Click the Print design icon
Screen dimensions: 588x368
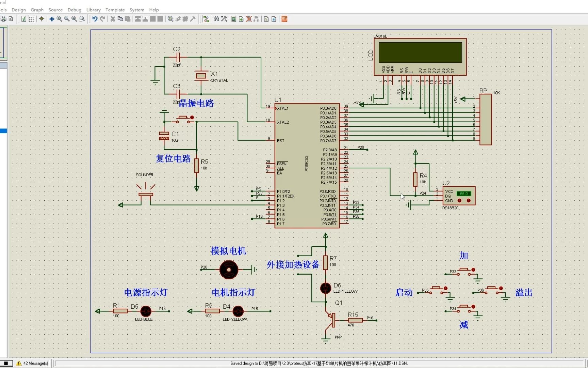pyautogui.click(x=3, y=19)
